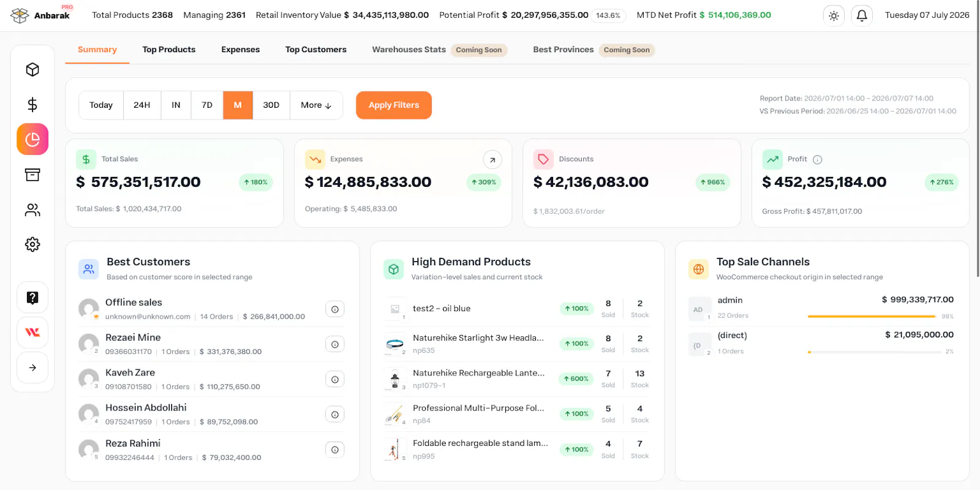Viewport: 980px width, 490px height.
Task: Open notifications bell icon
Action: (862, 15)
